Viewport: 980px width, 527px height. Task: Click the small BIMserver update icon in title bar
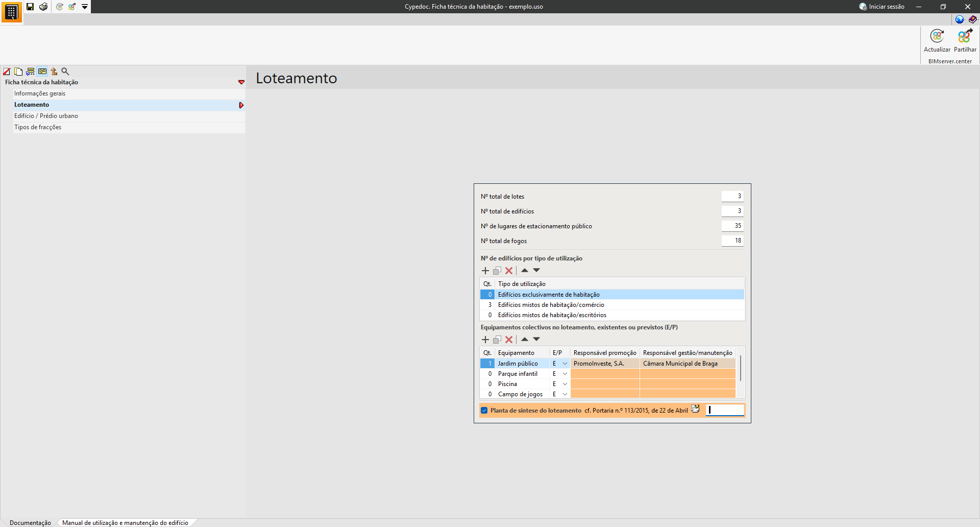point(60,7)
